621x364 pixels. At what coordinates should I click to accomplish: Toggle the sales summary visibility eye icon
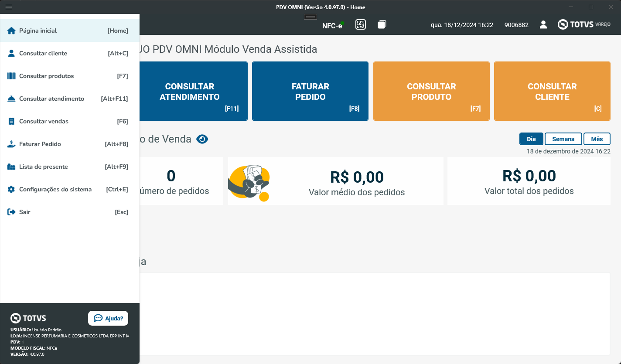(x=202, y=139)
